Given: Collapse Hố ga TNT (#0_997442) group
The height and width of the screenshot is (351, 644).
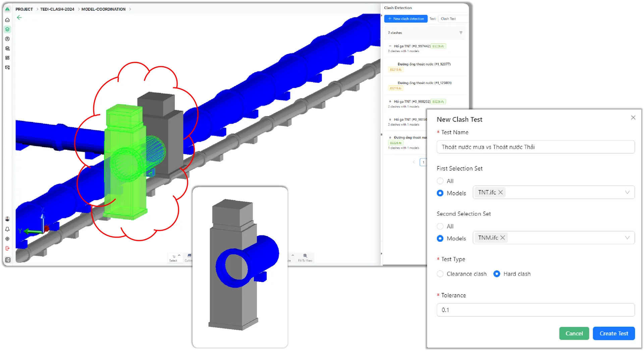Looking at the screenshot, I should [x=390, y=46].
